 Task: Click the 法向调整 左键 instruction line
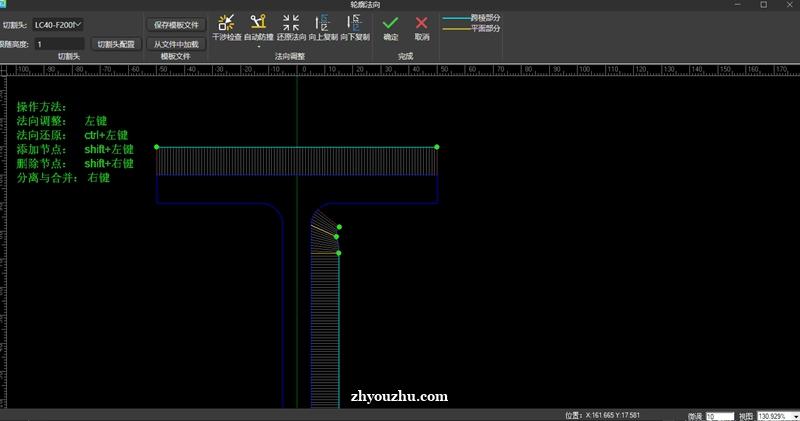[62, 121]
